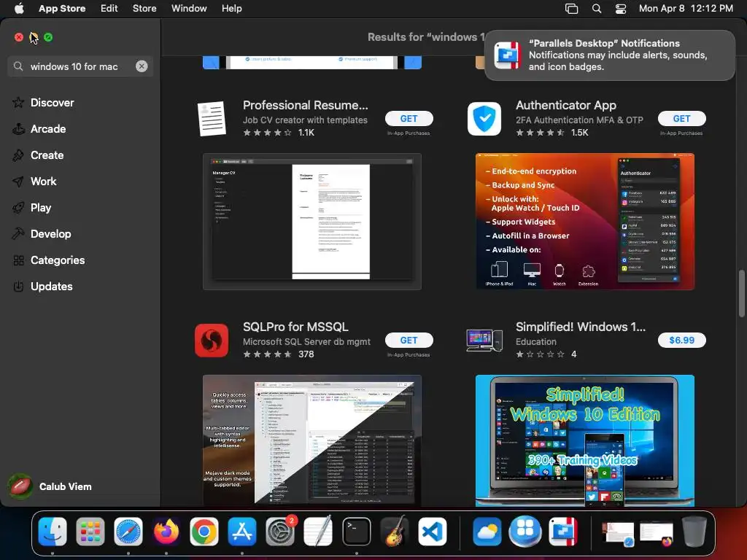Open Launchpad from the Dock
The height and width of the screenshot is (560, 747).
(90, 532)
